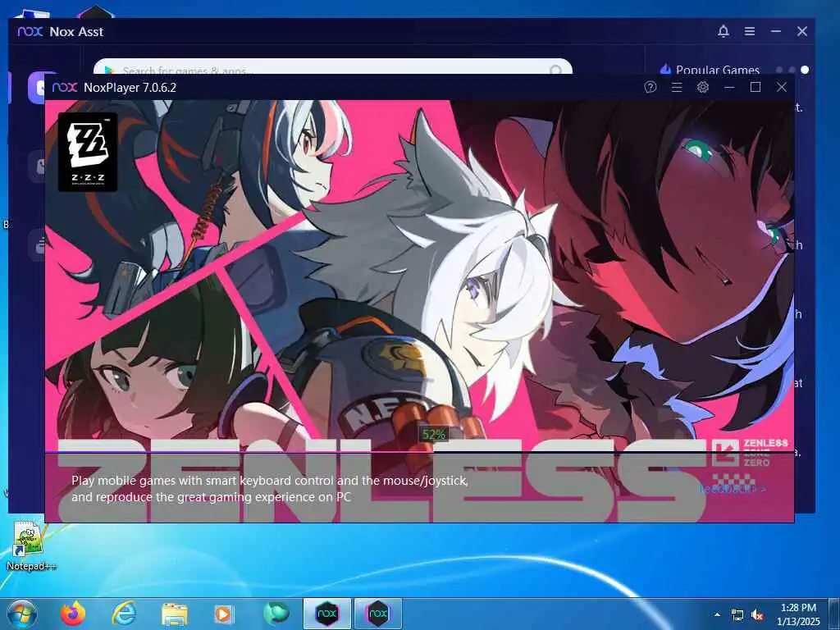Click the Zenless Zone Zero corner logo
The height and width of the screenshot is (630, 840).
(x=750, y=453)
